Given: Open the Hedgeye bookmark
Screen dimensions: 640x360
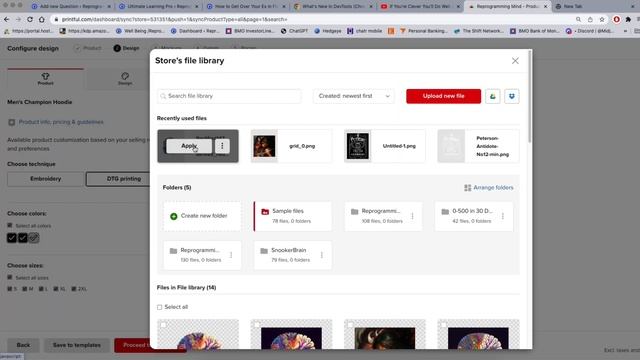Looking at the screenshot, I should coord(327,31).
